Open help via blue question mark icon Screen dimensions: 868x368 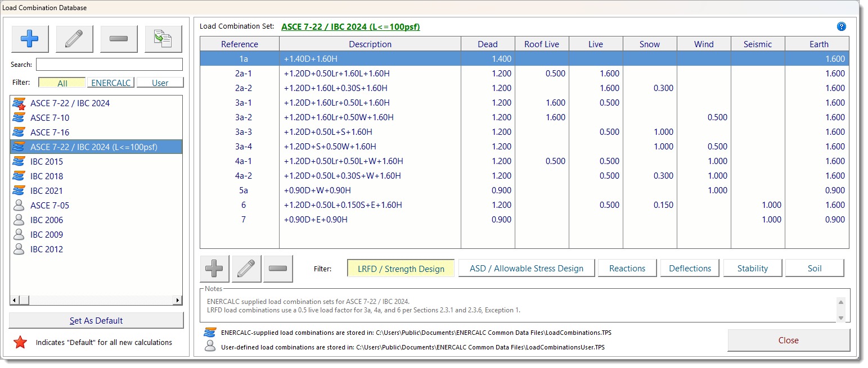click(842, 26)
